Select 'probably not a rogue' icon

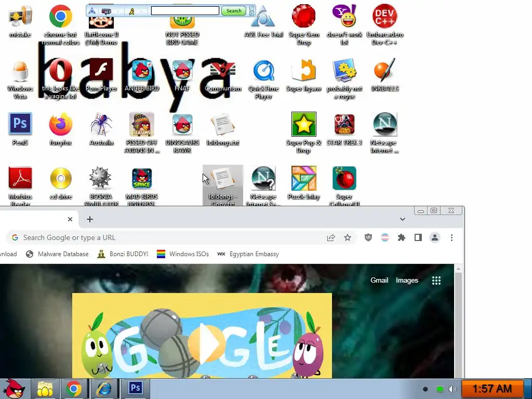[344, 79]
